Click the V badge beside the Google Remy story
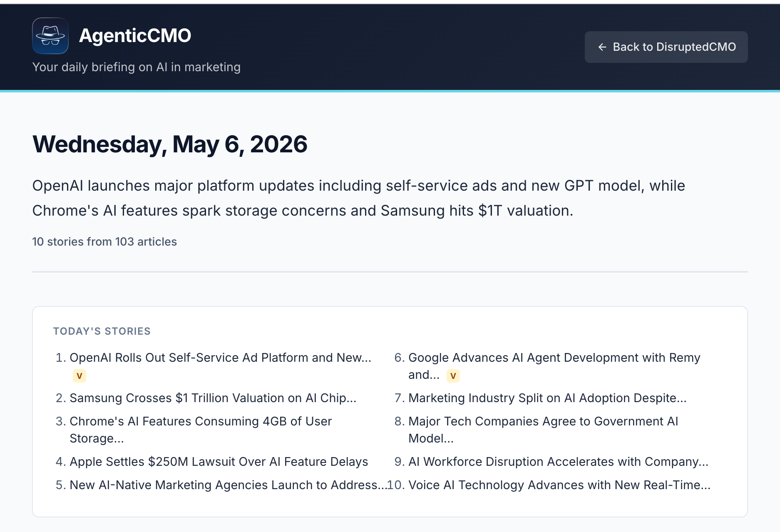 click(x=453, y=376)
